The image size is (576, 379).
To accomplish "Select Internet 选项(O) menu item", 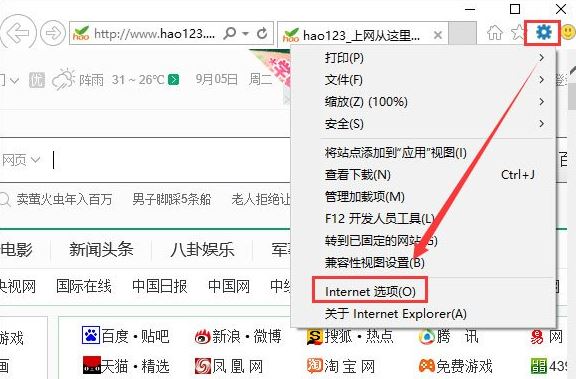I will pos(370,292).
